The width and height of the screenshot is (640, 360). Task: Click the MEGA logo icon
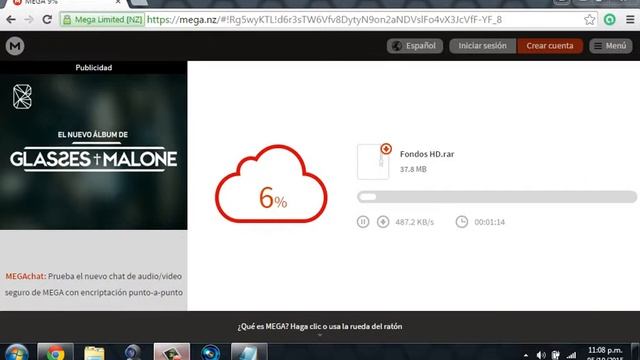15,46
